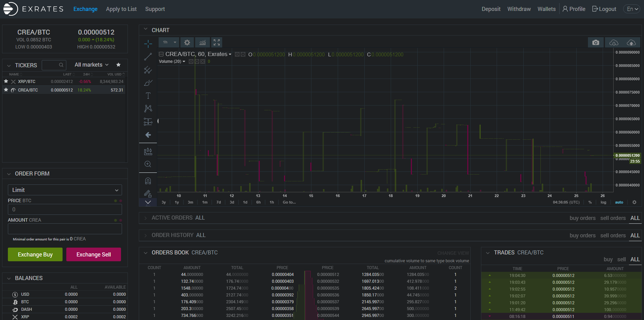Viewport: 644px width, 320px height.
Task: Click the Exchange Buy button
Action: pos(35,254)
